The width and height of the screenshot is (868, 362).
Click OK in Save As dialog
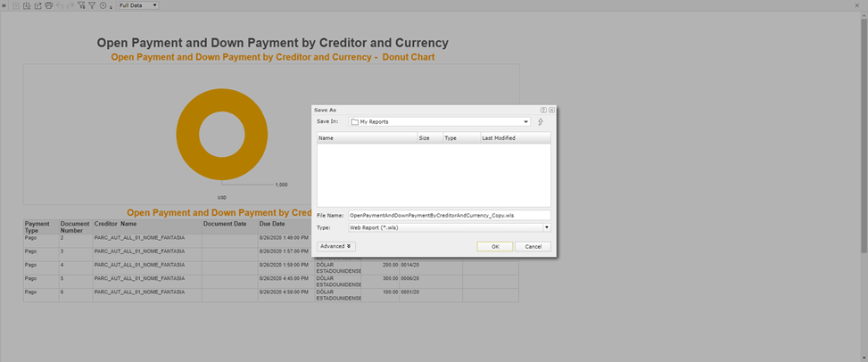pyautogui.click(x=495, y=246)
